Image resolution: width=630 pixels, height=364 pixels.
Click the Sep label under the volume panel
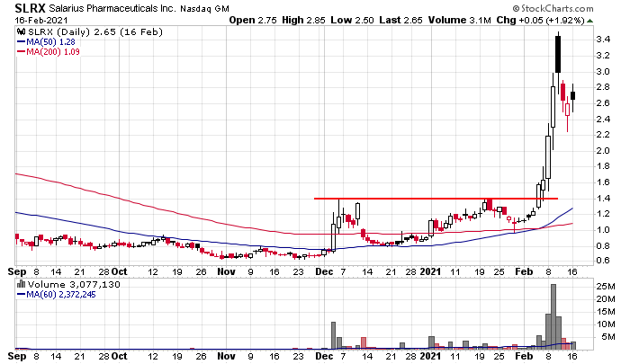(16, 357)
